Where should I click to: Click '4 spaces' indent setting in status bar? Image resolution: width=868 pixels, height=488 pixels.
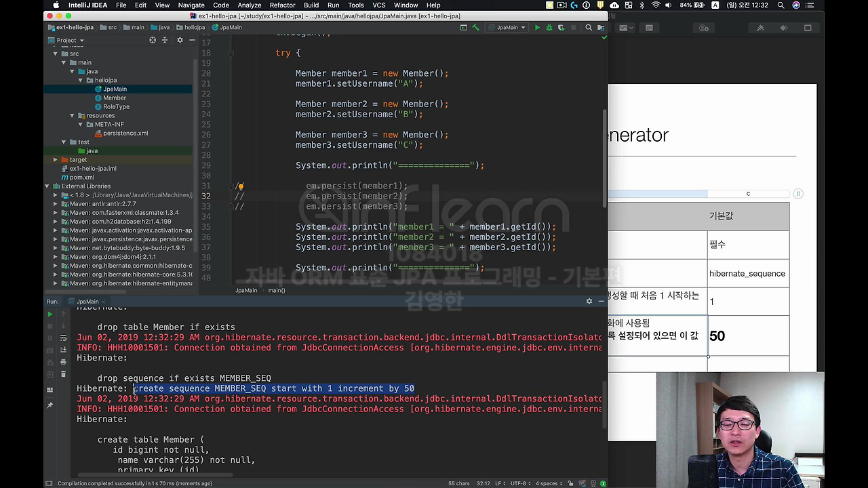pos(549,483)
